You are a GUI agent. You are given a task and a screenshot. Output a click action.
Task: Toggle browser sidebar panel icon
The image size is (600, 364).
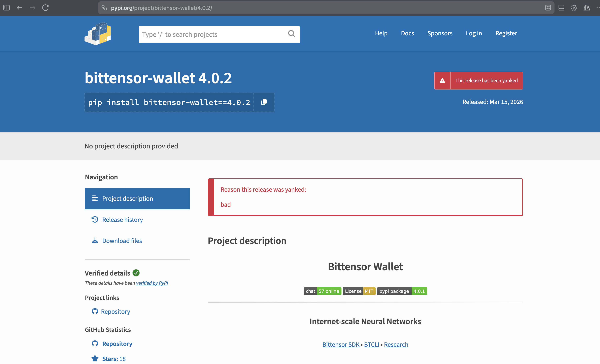coord(7,8)
